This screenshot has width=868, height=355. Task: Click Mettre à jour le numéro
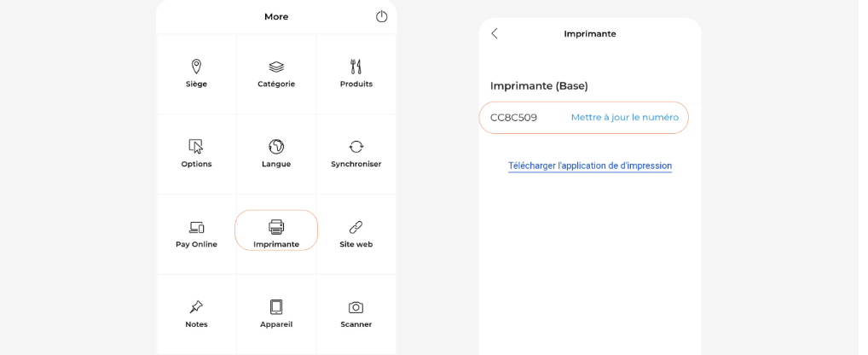click(624, 118)
